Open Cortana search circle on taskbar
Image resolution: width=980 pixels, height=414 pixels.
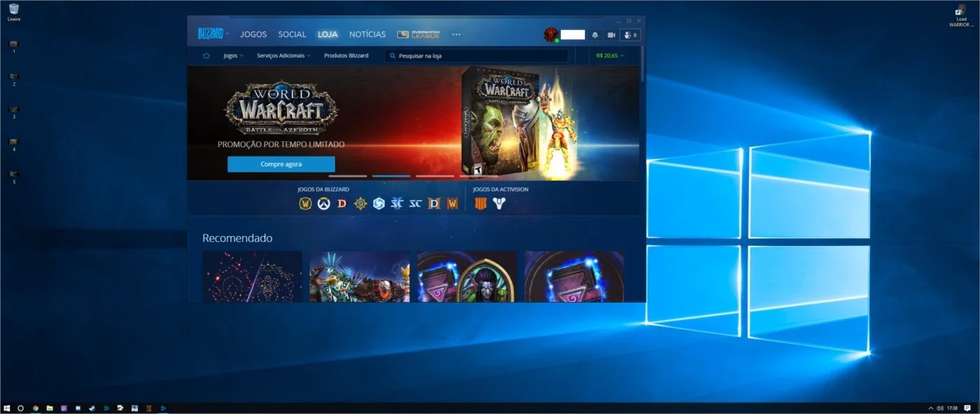point(21,408)
